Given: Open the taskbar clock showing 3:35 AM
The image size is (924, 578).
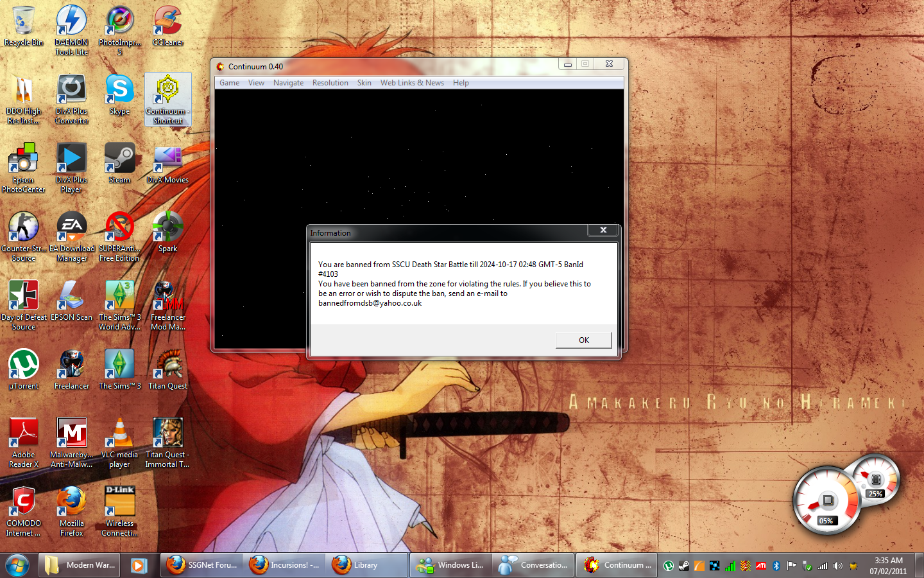Looking at the screenshot, I should (889, 565).
